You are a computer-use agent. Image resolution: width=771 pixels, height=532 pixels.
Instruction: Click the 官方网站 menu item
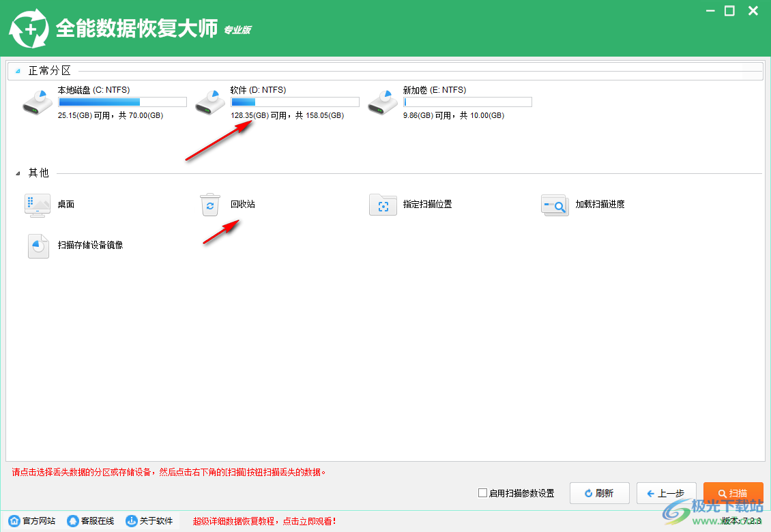pyautogui.click(x=31, y=520)
